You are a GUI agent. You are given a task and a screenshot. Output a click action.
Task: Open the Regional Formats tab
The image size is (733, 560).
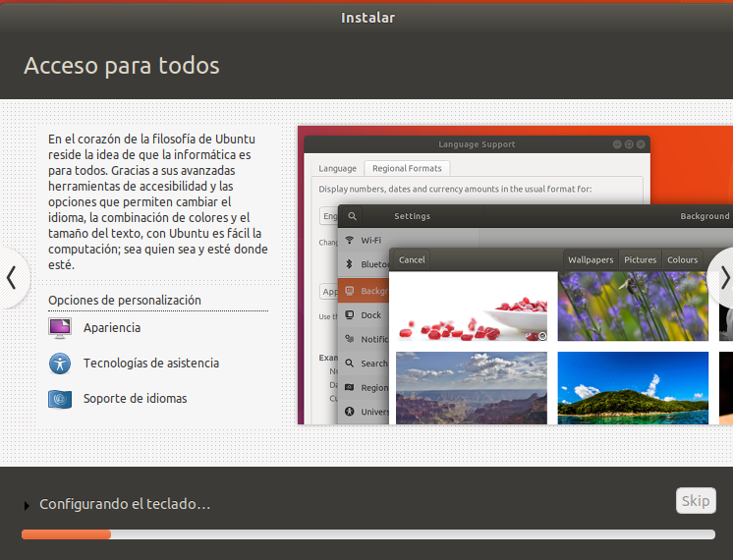(407, 168)
